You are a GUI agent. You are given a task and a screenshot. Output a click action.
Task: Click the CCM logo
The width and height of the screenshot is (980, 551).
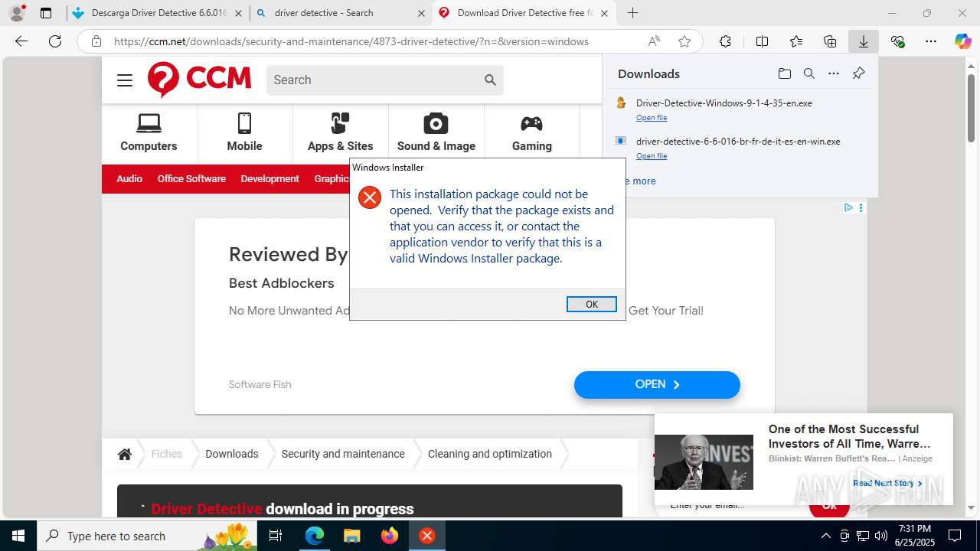pos(199,80)
